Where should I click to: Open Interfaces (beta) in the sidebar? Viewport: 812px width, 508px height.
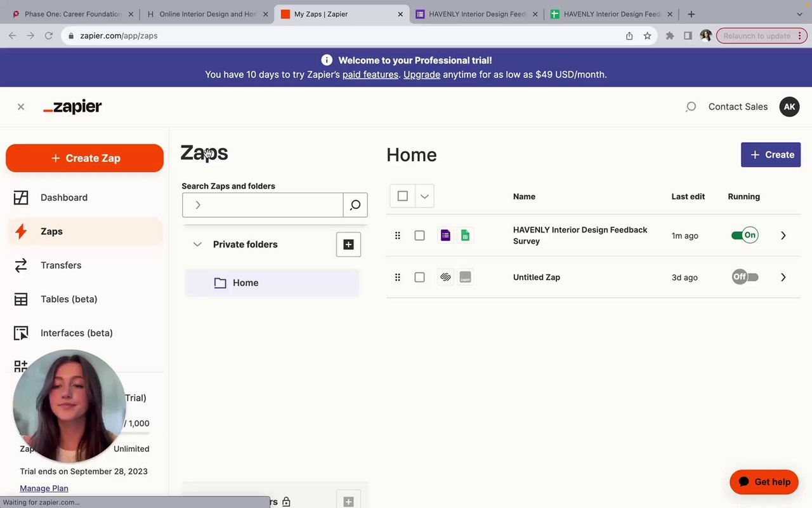pyautogui.click(x=84, y=333)
